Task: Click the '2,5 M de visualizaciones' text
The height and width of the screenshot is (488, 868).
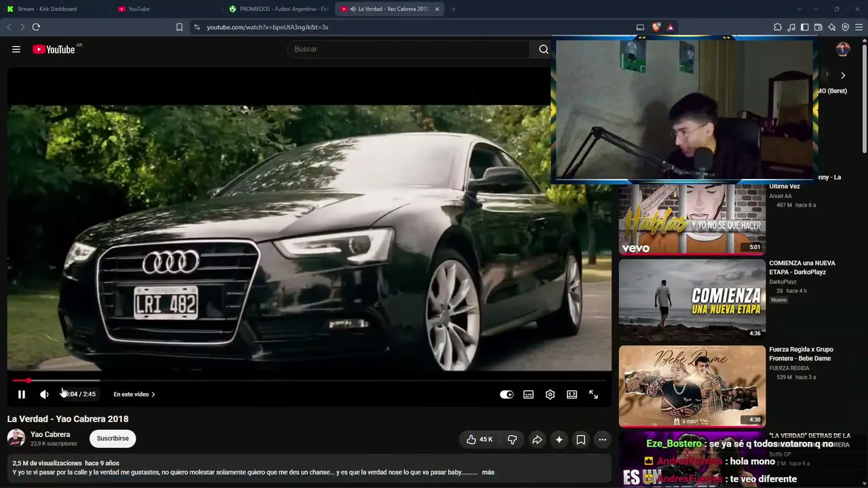Action: click(x=47, y=463)
